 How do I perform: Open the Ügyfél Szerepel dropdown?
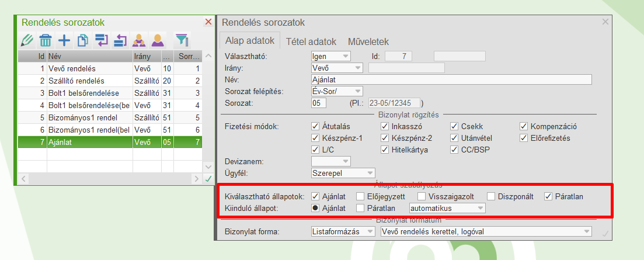tap(343, 173)
